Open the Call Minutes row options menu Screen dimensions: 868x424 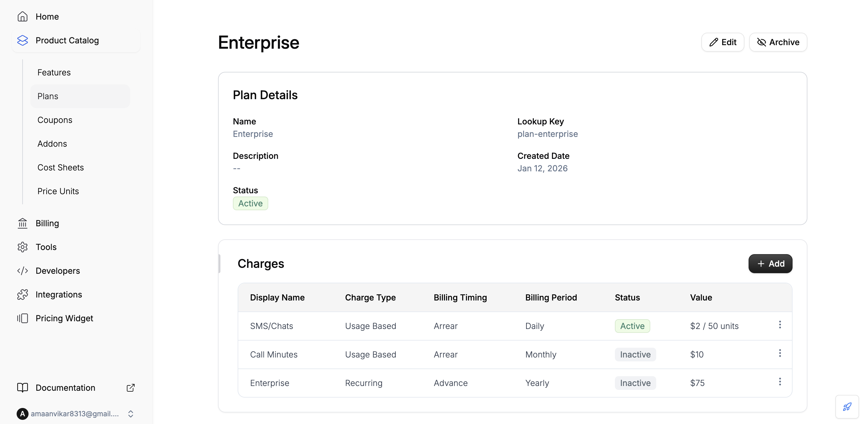[x=780, y=353]
